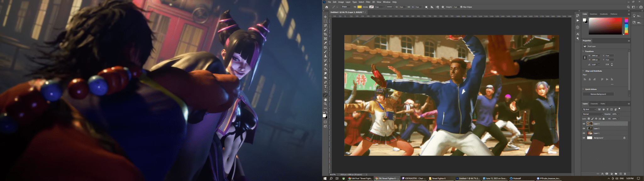Select the Hand tool
This screenshot has height=181, width=644.
(325, 99)
